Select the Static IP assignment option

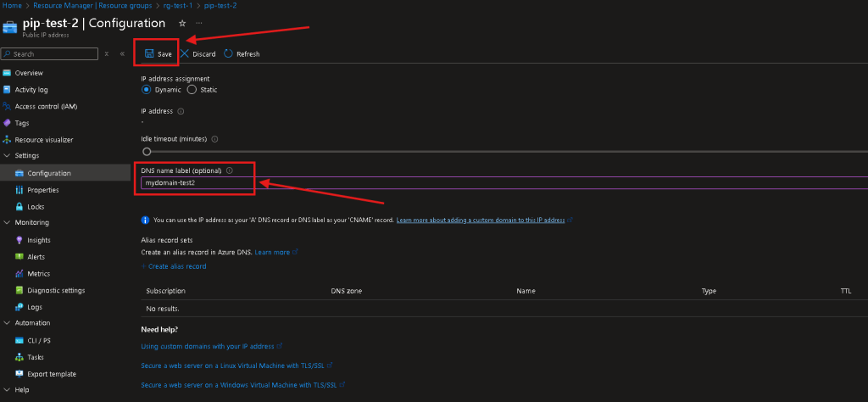point(192,90)
